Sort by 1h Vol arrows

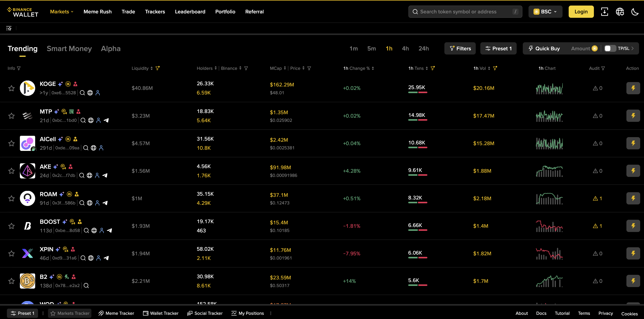click(489, 68)
